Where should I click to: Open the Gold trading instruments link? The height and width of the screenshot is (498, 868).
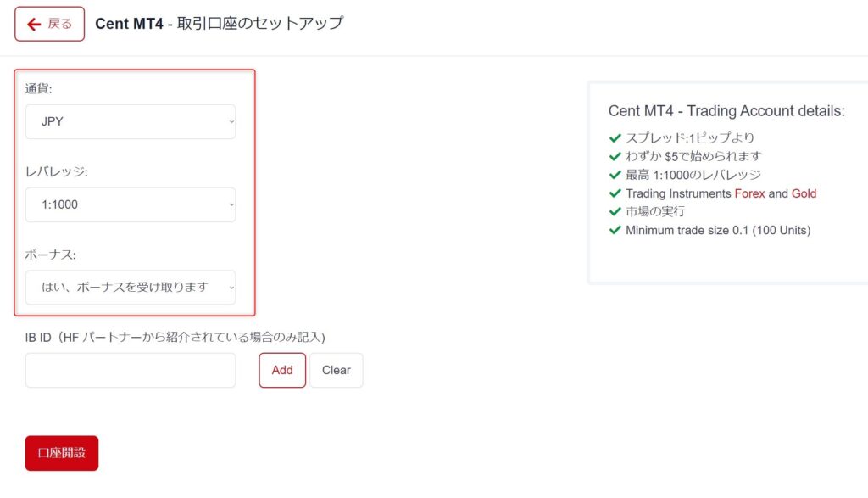[x=804, y=193]
